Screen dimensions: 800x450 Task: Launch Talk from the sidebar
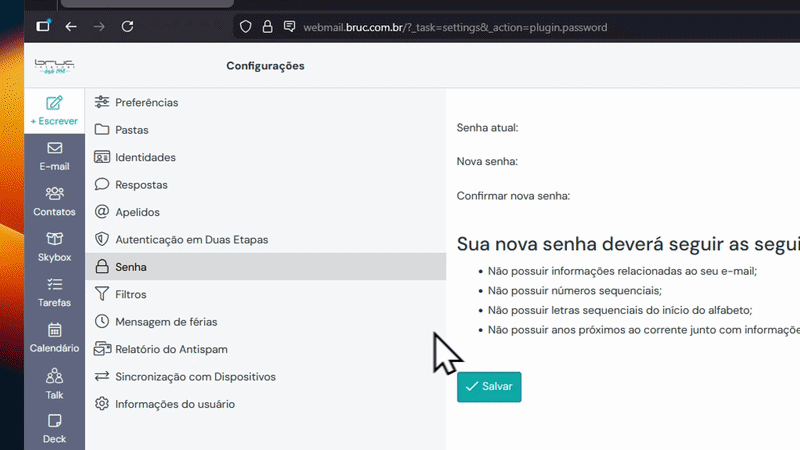click(x=54, y=384)
